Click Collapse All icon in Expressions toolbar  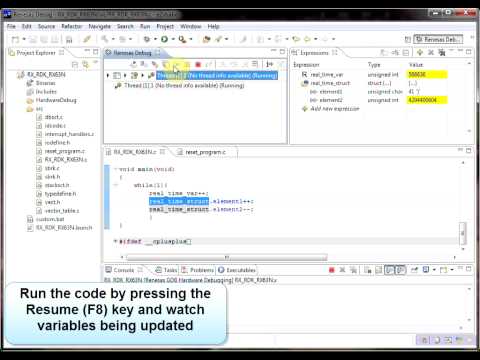coord(406,52)
